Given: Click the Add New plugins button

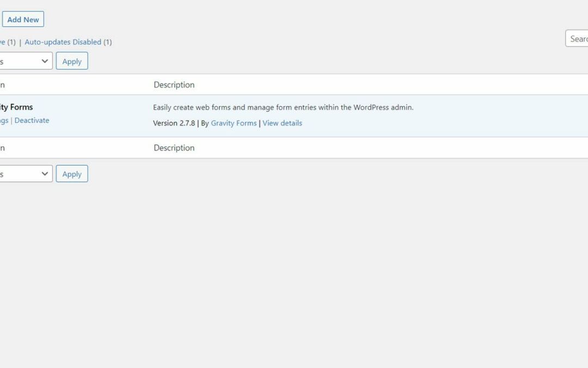Looking at the screenshot, I should coord(23,19).
